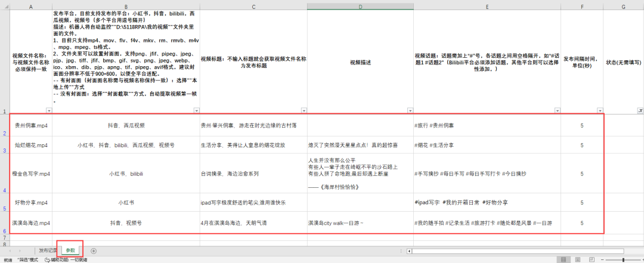Click the horizontal scrollbar left arrow
Screen dimensions: 644x263
click(x=410, y=250)
